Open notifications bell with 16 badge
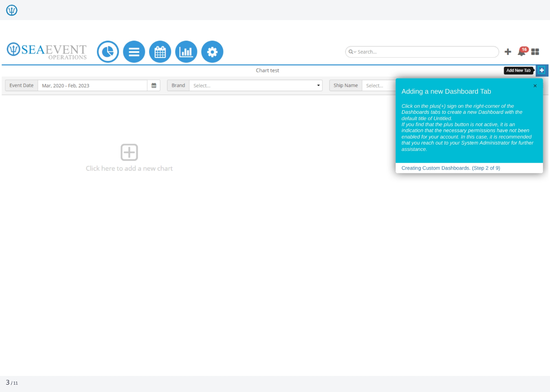The image size is (550, 392). (522, 52)
